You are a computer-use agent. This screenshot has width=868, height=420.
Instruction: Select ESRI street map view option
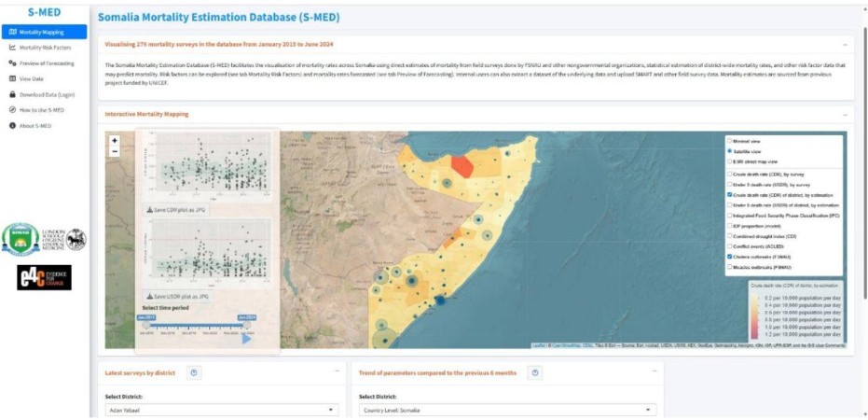[730, 161]
